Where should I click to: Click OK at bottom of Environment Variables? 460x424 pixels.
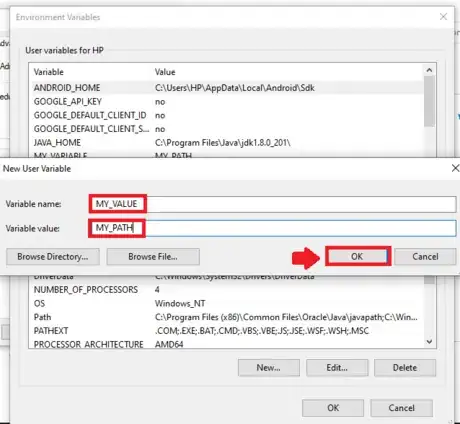[x=333, y=408]
